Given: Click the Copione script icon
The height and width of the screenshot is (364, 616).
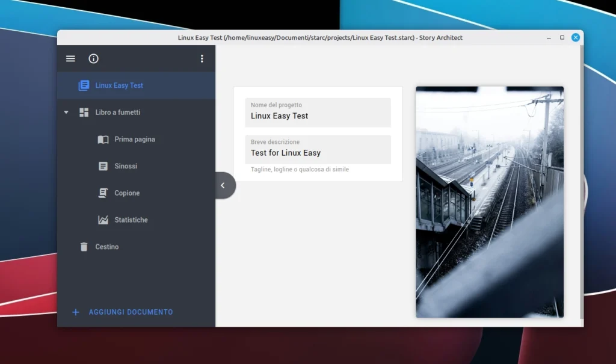Looking at the screenshot, I should coord(103,193).
